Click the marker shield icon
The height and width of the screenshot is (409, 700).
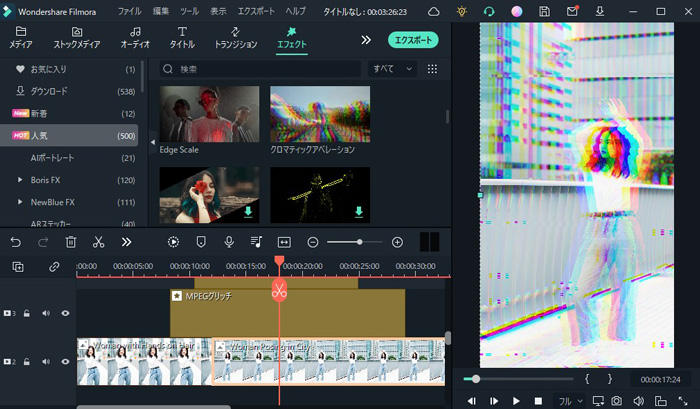(201, 242)
